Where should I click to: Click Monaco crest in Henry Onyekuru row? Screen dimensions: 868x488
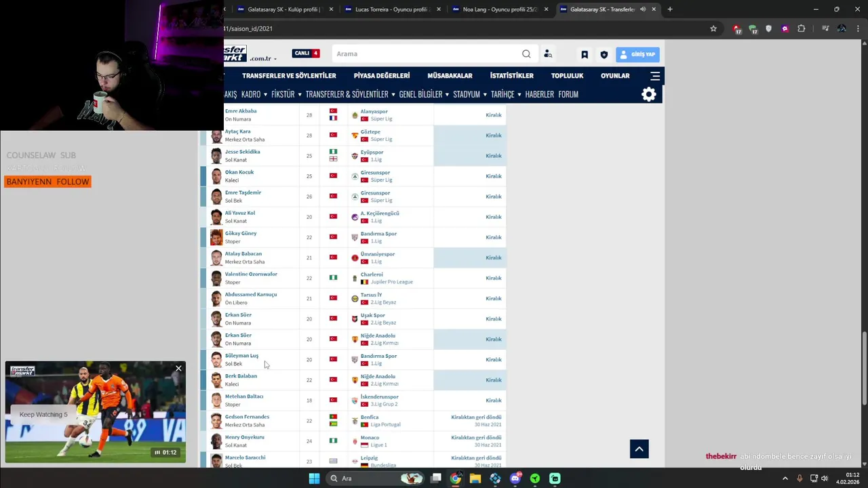tap(355, 441)
